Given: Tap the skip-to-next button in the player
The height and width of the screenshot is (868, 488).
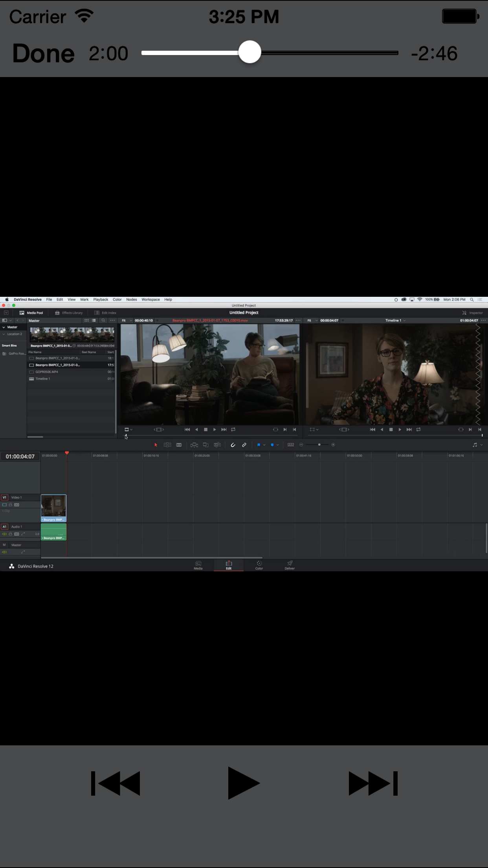Looking at the screenshot, I should (x=373, y=783).
